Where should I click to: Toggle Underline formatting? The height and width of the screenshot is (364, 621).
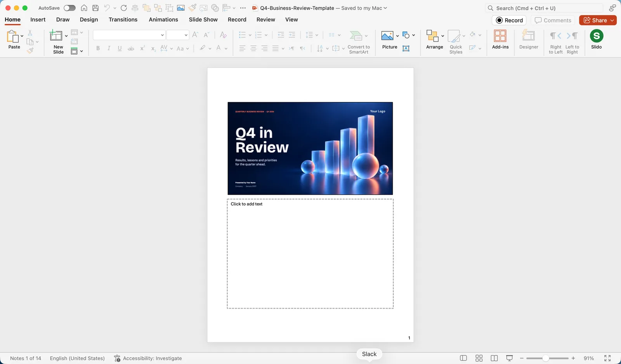pos(120,48)
